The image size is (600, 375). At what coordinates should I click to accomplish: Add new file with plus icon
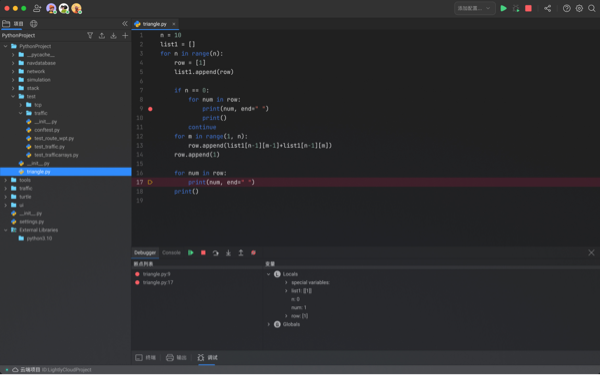coord(125,36)
